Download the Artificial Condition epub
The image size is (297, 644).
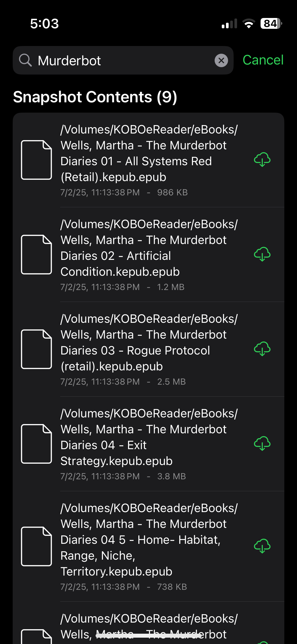point(262,254)
